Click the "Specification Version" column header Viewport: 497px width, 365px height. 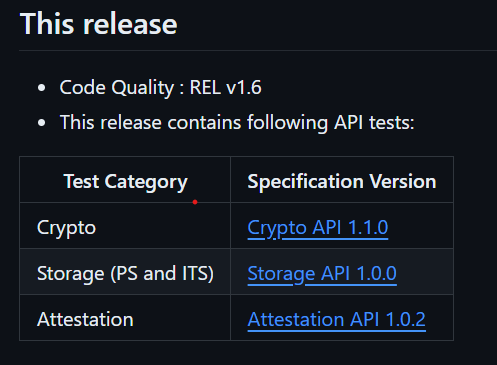(342, 182)
